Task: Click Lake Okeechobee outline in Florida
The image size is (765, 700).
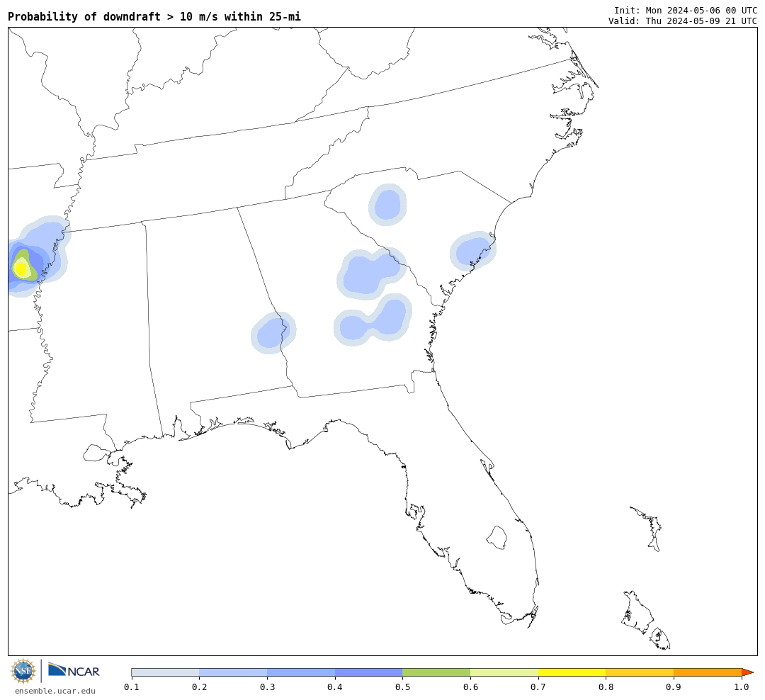Action: click(497, 538)
